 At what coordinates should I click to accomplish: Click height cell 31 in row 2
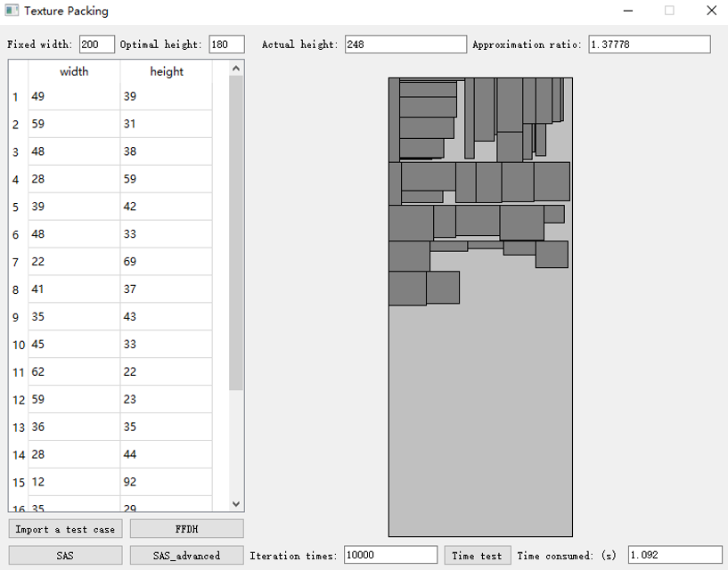(167, 124)
